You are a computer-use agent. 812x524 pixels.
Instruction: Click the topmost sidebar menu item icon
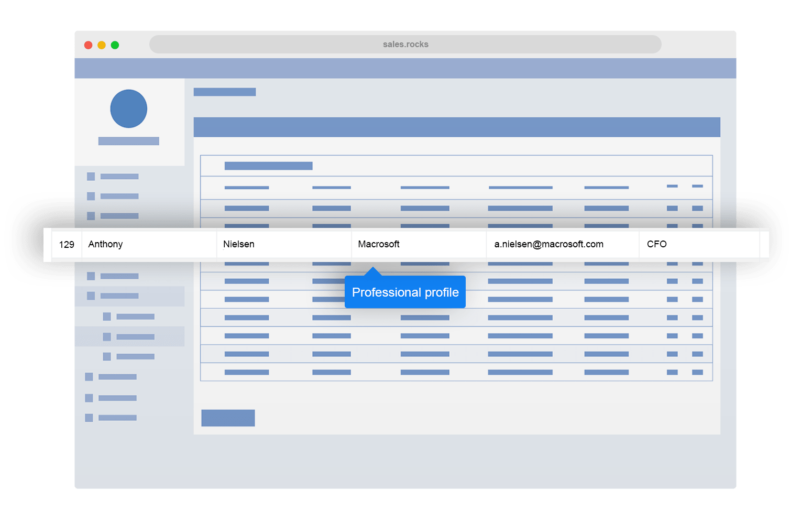click(91, 177)
